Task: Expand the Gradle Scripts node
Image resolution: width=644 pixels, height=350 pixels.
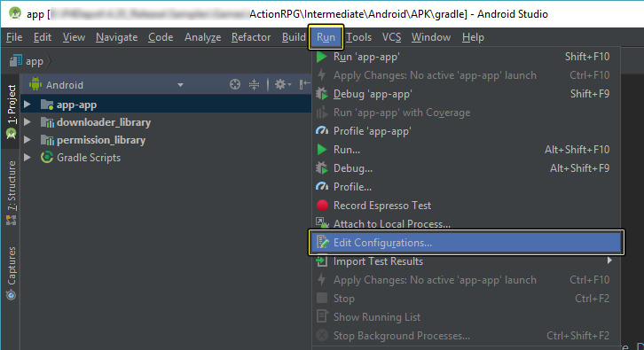Action: point(27,157)
